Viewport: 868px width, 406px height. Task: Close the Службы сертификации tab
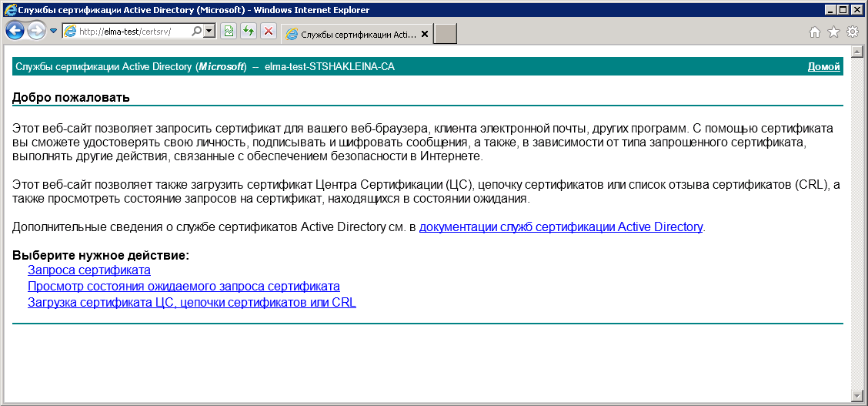(425, 35)
